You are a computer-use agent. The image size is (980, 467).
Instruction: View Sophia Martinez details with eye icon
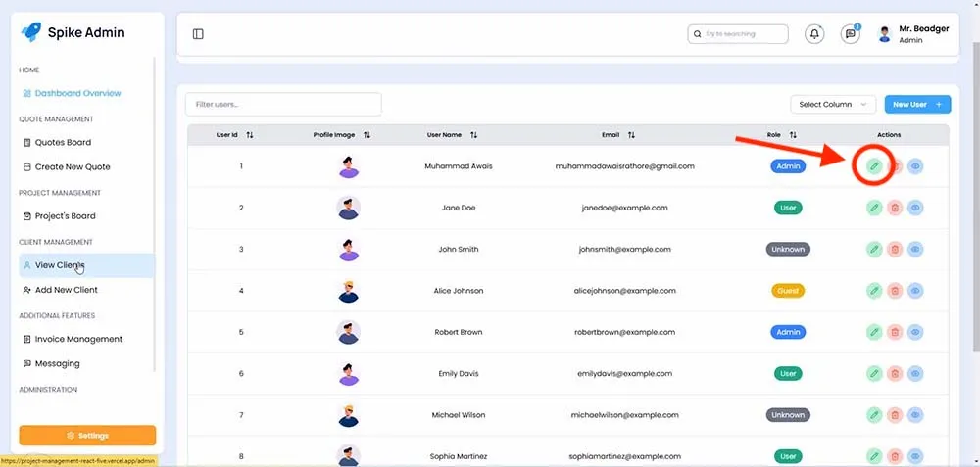(915, 456)
